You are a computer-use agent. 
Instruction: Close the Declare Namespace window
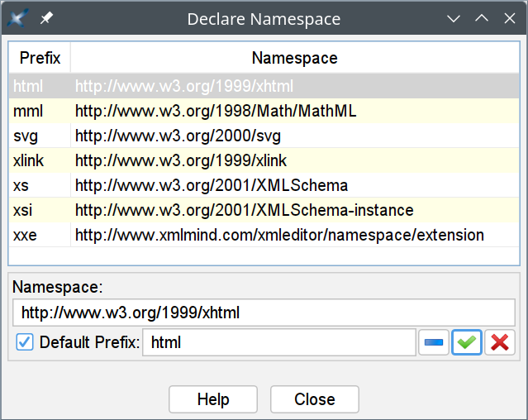pyautogui.click(x=510, y=18)
